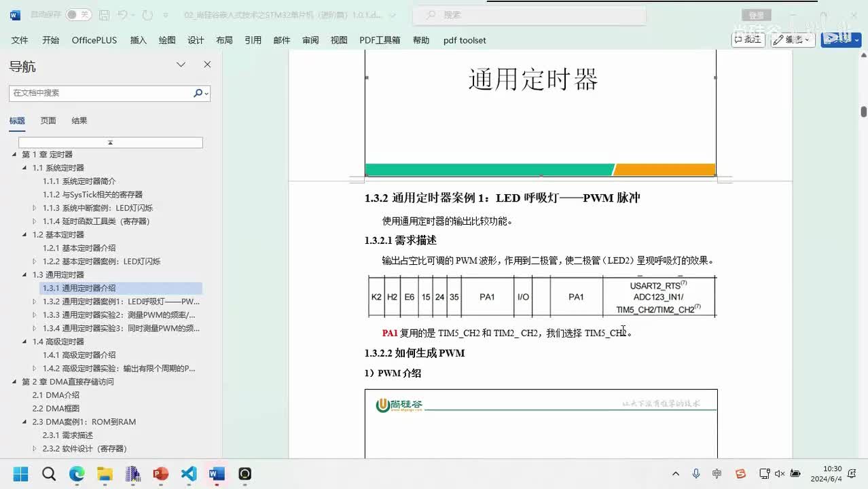The width and height of the screenshot is (868, 489).
Task: Collapse the 1.3 通用定时器 heading
Action: coord(25,275)
